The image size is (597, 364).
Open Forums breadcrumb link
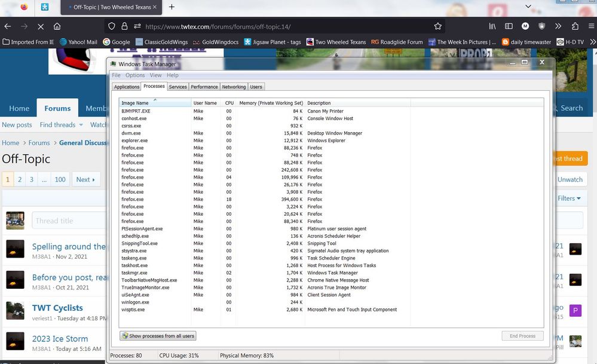coord(39,143)
